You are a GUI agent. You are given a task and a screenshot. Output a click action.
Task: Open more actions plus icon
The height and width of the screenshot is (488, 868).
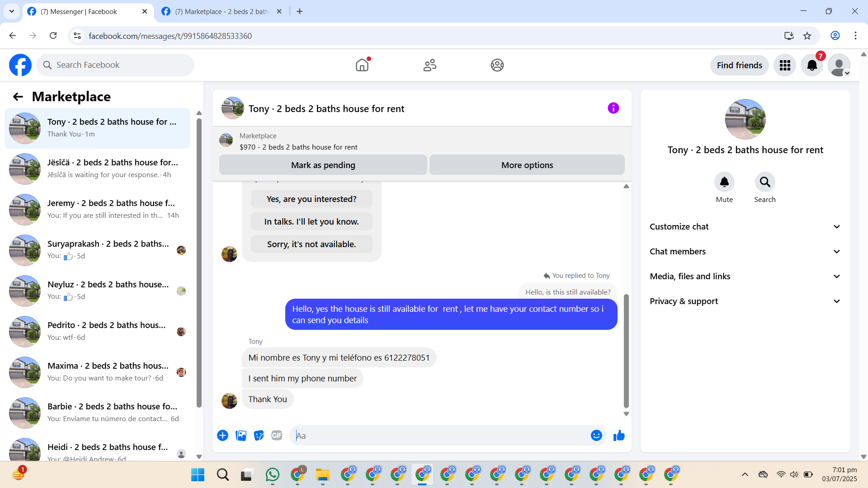(222, 436)
